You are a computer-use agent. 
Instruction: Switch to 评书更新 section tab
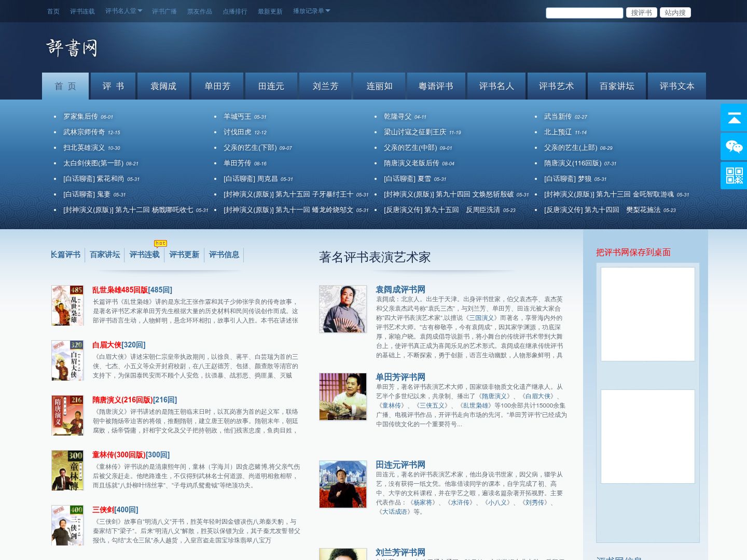tap(184, 255)
